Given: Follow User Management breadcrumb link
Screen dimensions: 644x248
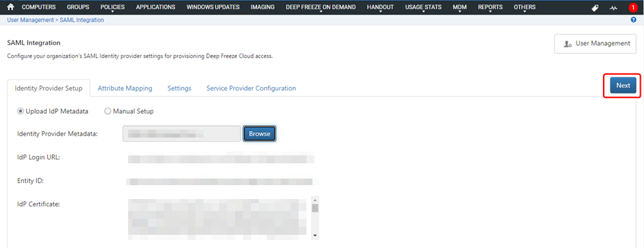Looking at the screenshot, I should [x=30, y=20].
